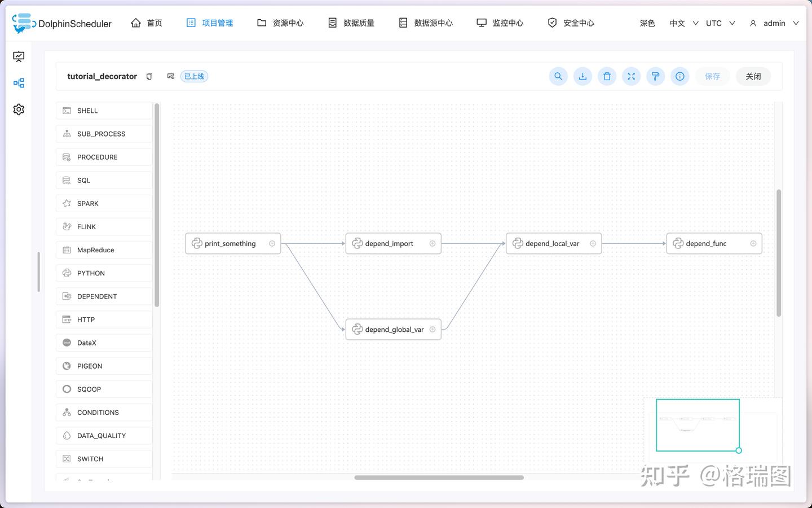This screenshot has width=812, height=508.
Task: Open project overview board icon in sidebar
Action: (19, 56)
